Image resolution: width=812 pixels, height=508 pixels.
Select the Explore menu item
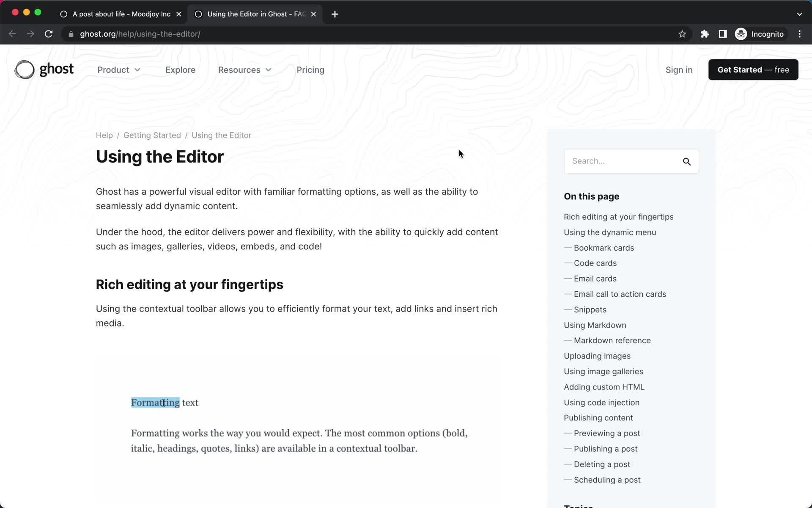(180, 70)
